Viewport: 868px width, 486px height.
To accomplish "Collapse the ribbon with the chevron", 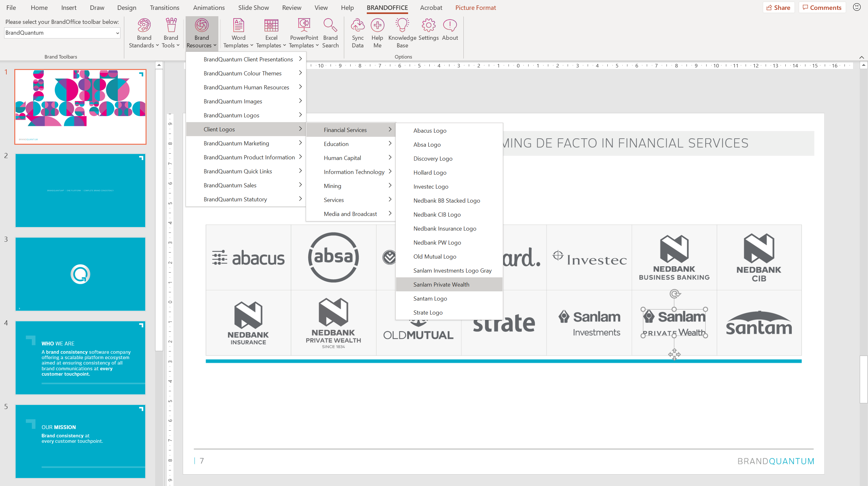I will (x=861, y=57).
